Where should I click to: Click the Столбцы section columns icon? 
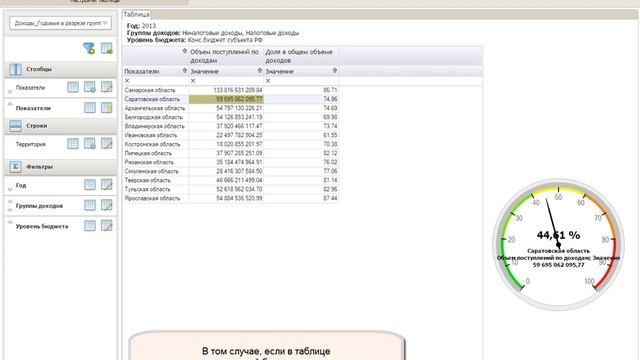click(16, 69)
